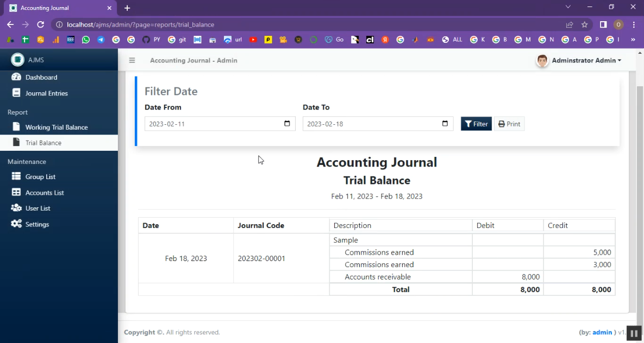Click the Print button
644x343 pixels.
509,124
